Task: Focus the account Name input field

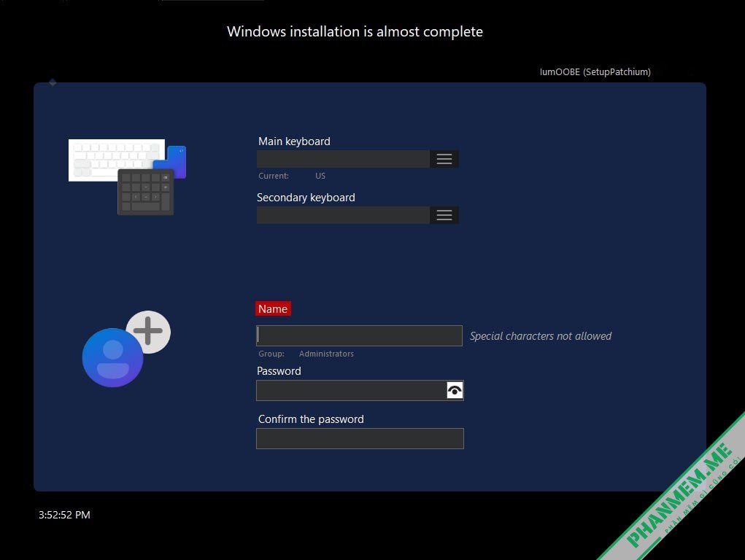Action: click(x=359, y=336)
